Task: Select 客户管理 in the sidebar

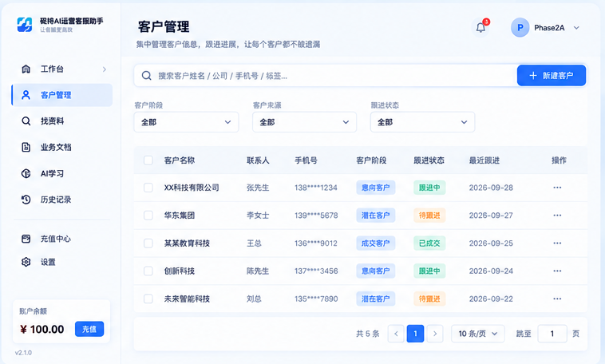Action: pyautogui.click(x=62, y=95)
